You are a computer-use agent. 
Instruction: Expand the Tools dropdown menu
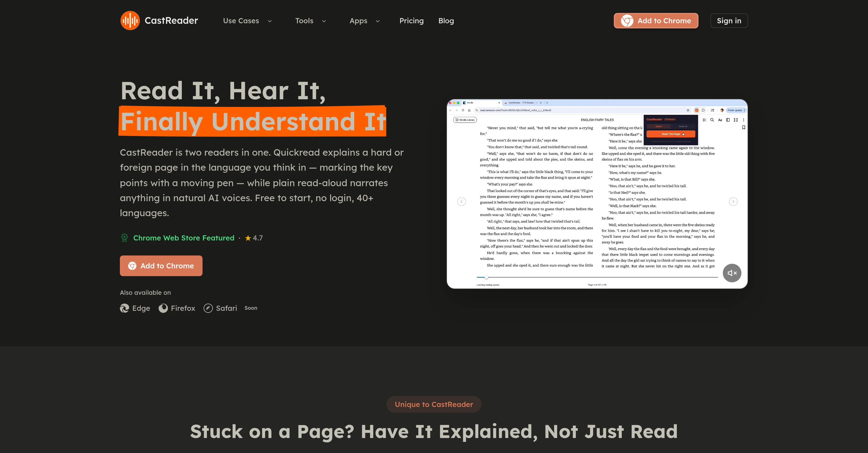(310, 21)
